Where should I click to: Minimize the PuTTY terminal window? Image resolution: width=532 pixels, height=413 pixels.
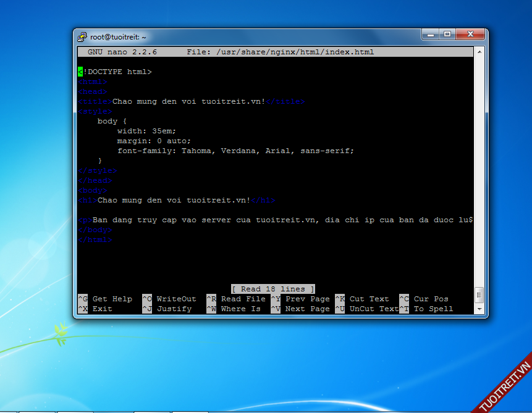(x=431, y=35)
